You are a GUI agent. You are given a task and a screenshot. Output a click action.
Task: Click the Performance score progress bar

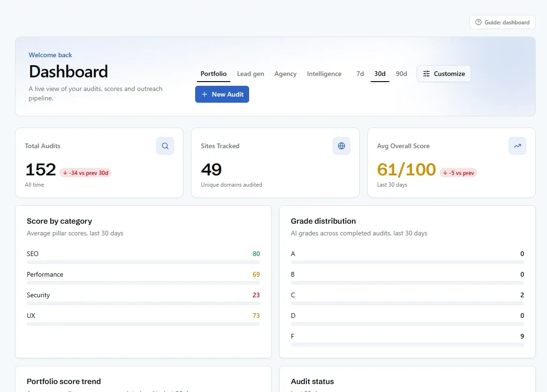(x=143, y=282)
